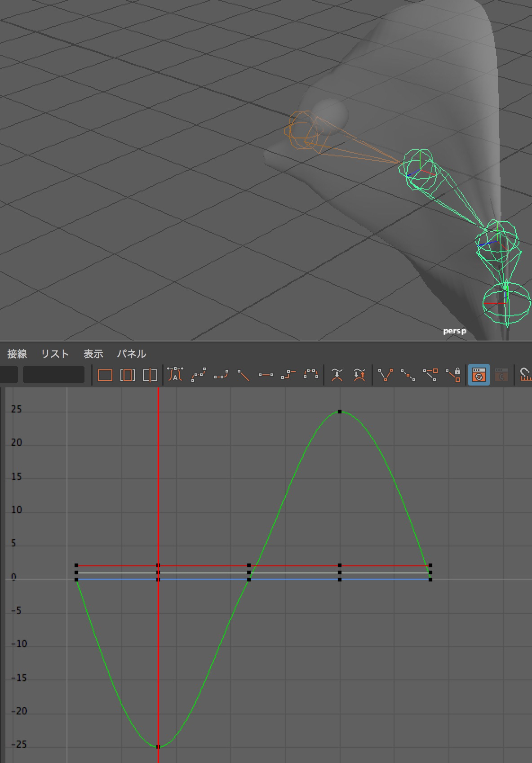Screen dimensions: 532x763
Task: Select the bottom green root joint
Action: pos(507,304)
